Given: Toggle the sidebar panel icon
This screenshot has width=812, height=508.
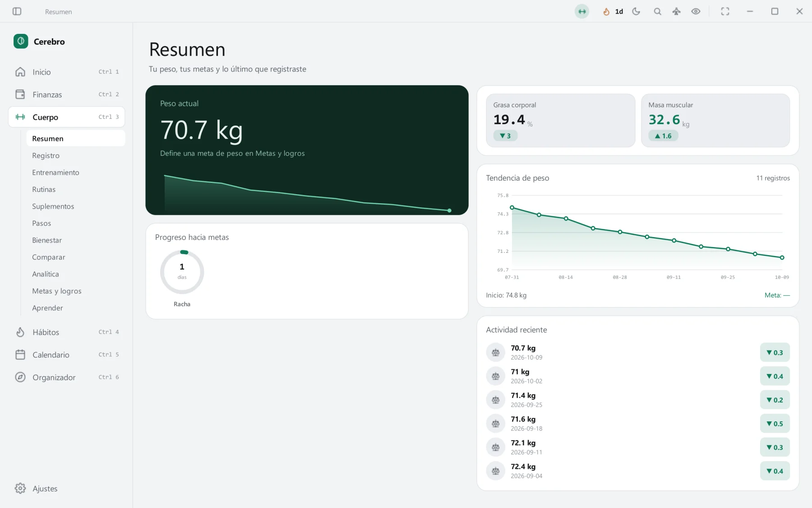Looking at the screenshot, I should tap(17, 11).
